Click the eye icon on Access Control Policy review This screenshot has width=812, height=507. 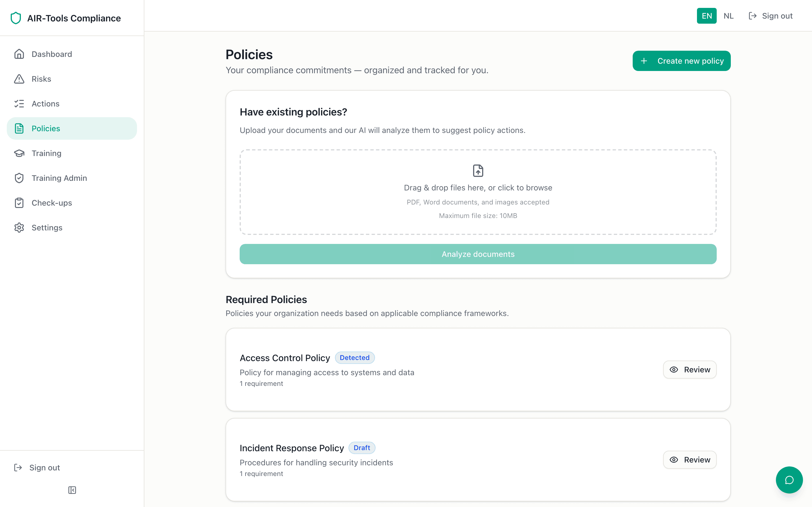(x=674, y=370)
